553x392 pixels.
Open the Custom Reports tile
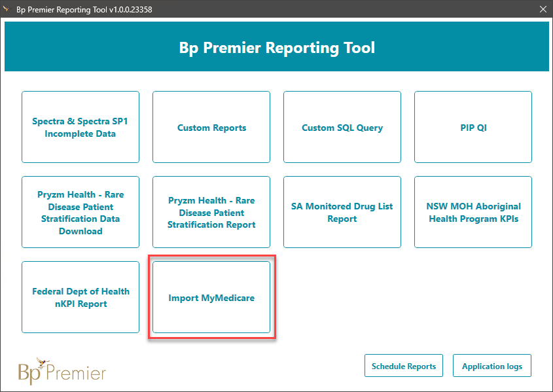(x=211, y=127)
